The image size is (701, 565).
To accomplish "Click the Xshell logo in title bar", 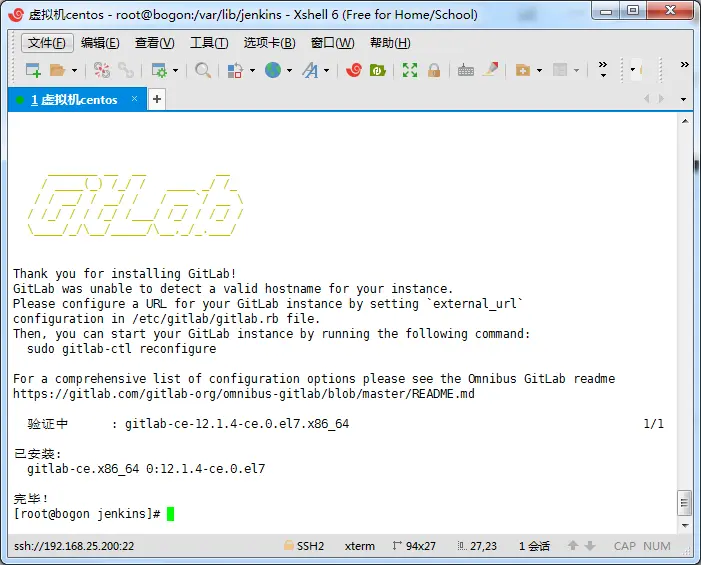I will [16, 15].
